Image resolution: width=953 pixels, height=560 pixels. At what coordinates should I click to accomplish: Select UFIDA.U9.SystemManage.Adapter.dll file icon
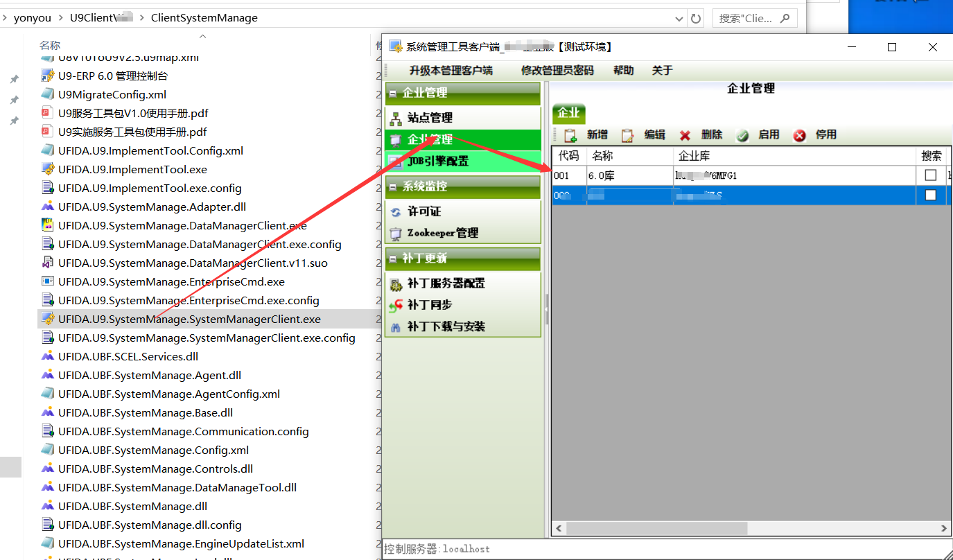tap(48, 207)
